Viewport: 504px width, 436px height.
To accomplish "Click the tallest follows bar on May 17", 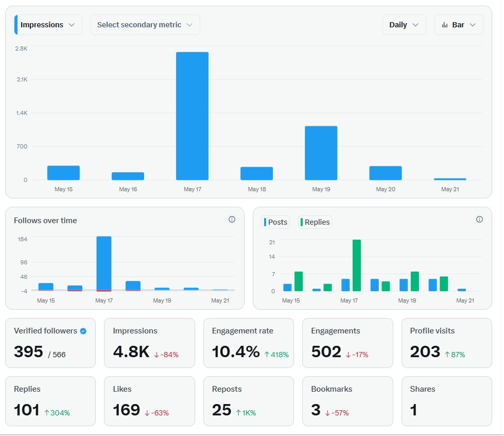I will click(x=104, y=263).
